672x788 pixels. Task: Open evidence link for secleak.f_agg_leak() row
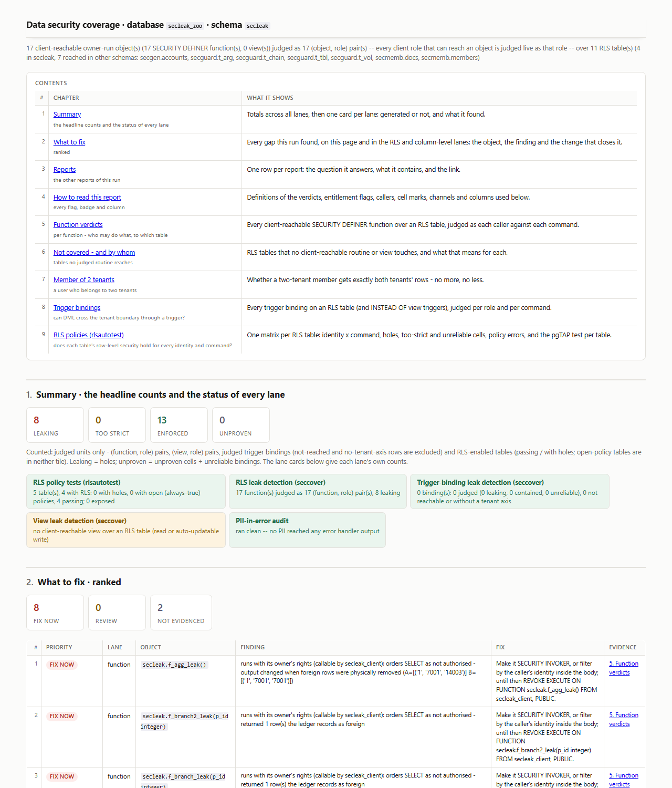click(624, 668)
